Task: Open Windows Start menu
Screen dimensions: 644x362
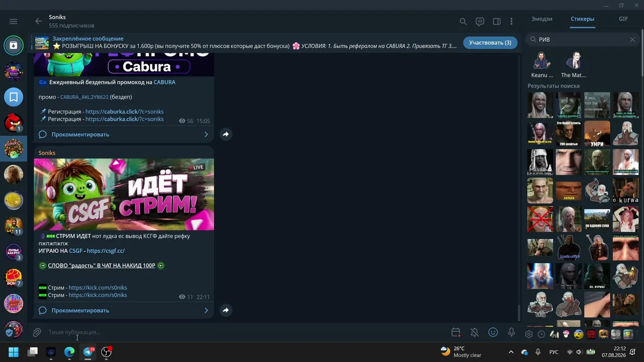Action: point(14,352)
